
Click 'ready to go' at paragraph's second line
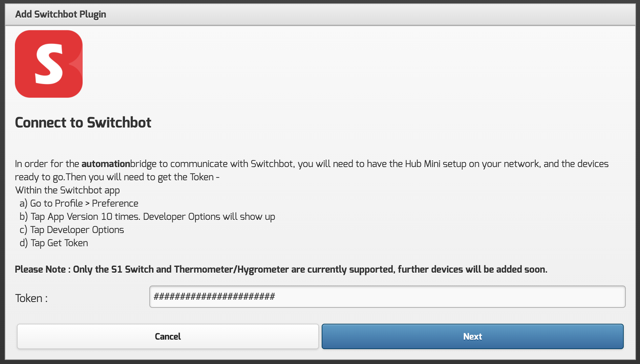39,177
